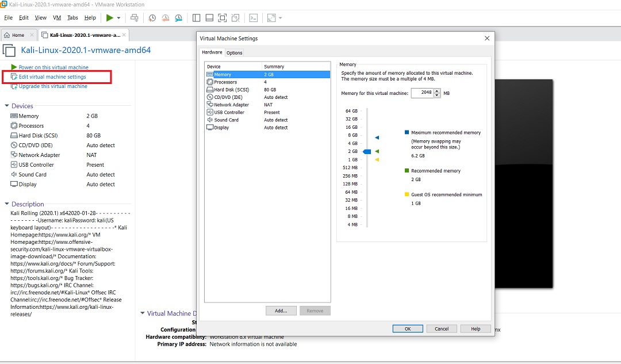
Task: Click the Unity mode toolbar icon
Action: (236, 18)
